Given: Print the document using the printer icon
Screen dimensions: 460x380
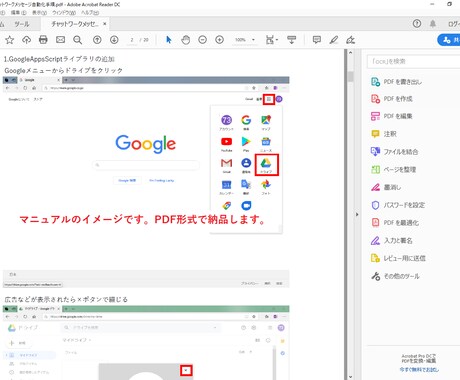Looking at the screenshot, I should click(43, 40).
